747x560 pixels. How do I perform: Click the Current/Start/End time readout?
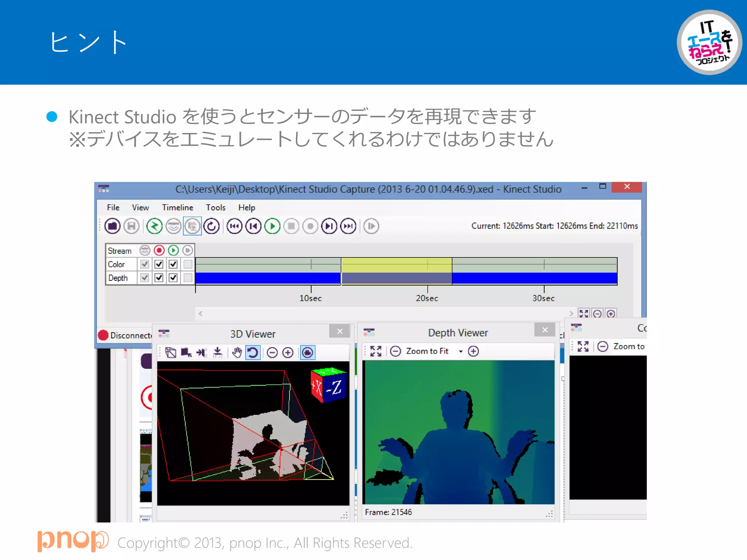tap(554, 226)
